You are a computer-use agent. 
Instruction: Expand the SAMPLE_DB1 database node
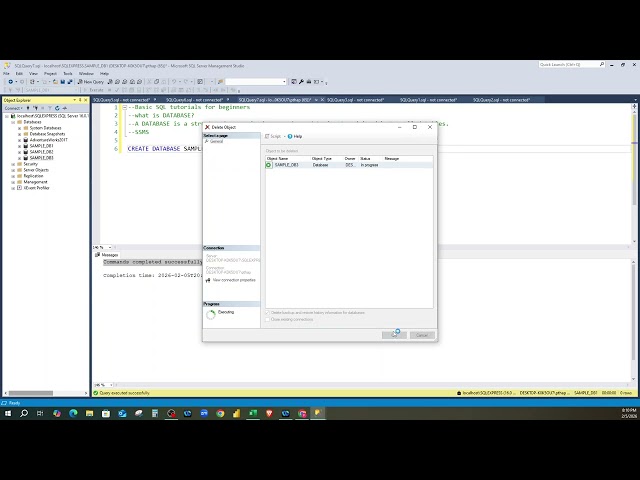point(20,146)
